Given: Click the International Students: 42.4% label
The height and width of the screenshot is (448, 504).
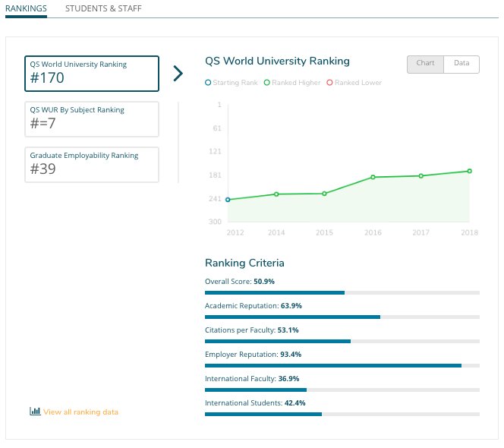Looking at the screenshot, I should coord(255,403).
